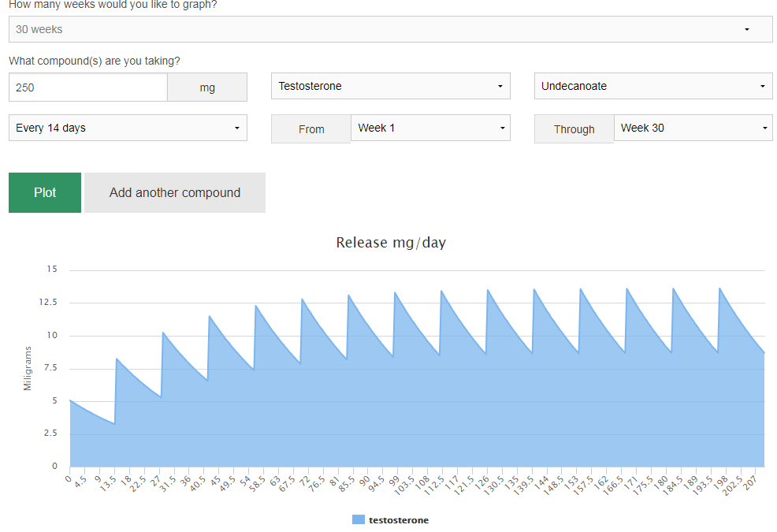Expand the Every 14 days frequency dropdown
The width and height of the screenshot is (777, 532).
[128, 128]
